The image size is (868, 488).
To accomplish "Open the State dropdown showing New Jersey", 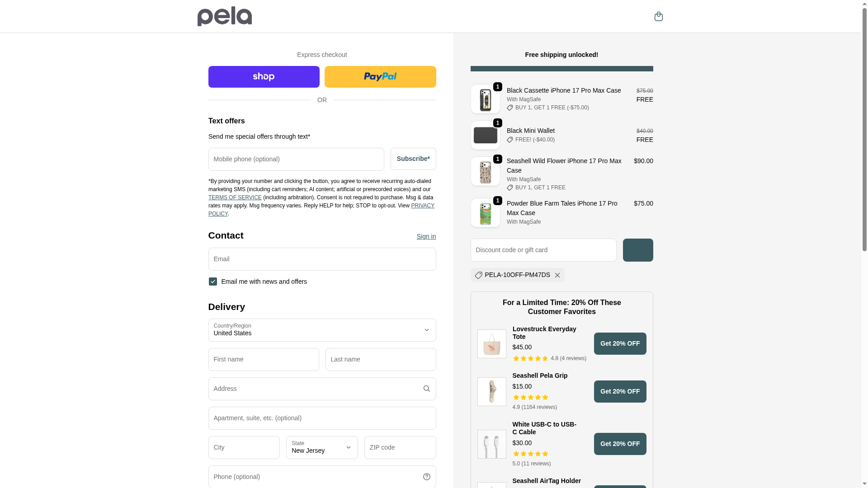I will (x=322, y=447).
